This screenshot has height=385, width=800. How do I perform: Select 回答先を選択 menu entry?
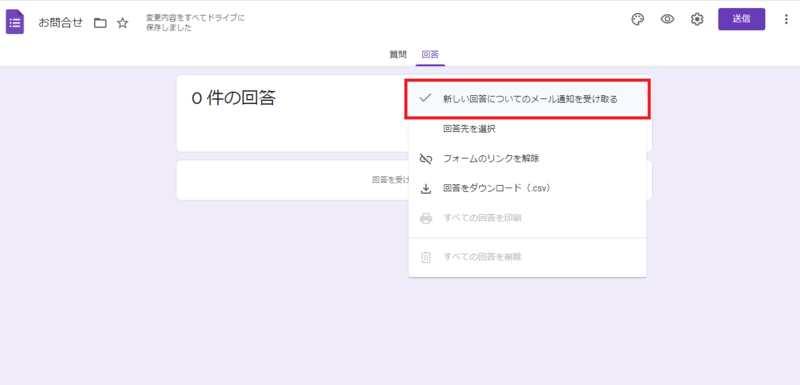pyautogui.click(x=528, y=129)
